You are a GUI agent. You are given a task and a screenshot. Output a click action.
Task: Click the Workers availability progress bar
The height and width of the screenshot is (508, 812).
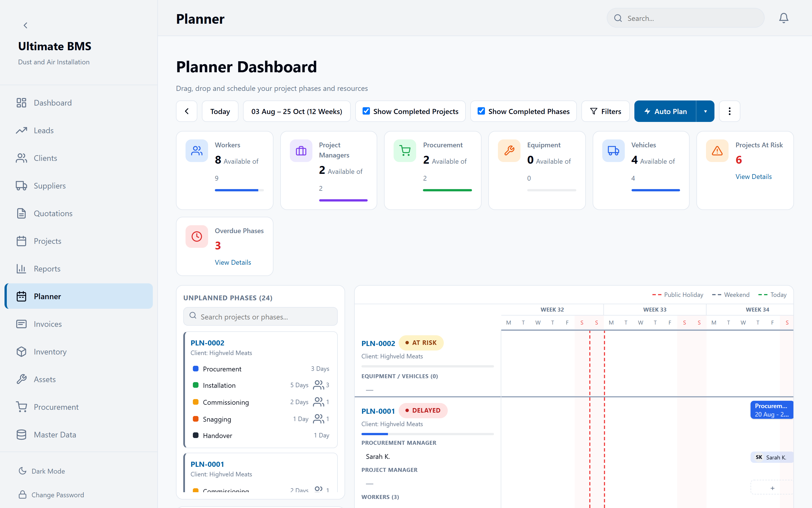coord(239,190)
